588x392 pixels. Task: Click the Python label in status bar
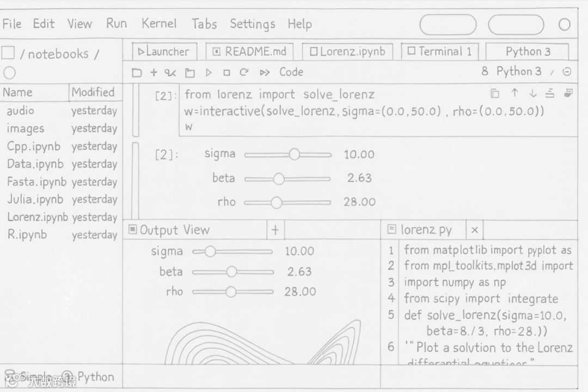coord(96,377)
